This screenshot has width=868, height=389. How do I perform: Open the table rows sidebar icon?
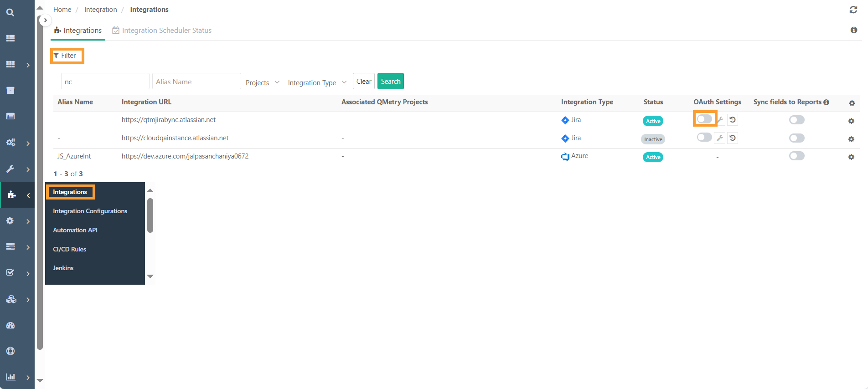[10, 116]
